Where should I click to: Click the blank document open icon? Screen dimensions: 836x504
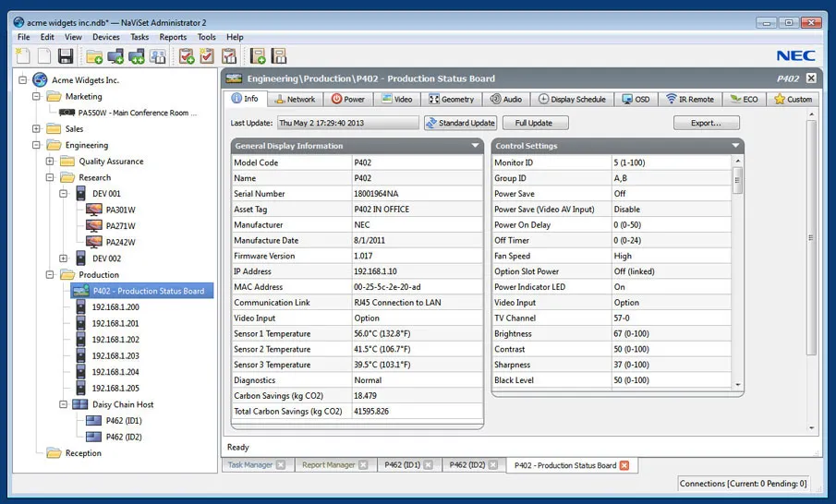tap(44, 56)
